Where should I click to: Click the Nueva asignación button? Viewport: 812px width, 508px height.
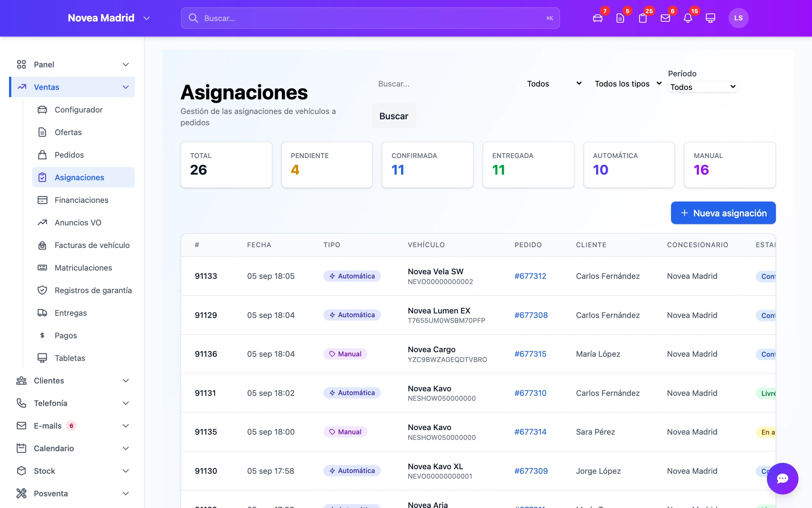tap(723, 213)
